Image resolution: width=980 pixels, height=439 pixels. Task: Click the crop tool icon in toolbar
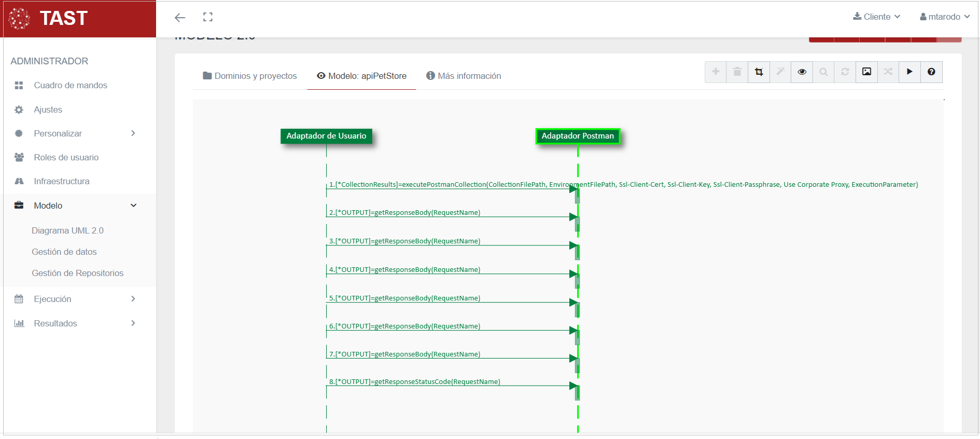pos(759,72)
